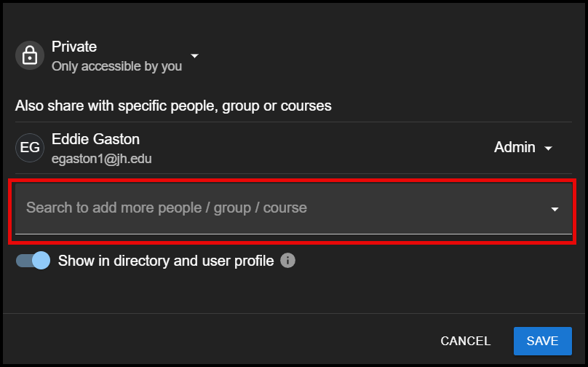Click the dark track of directory switch

pyautogui.click(x=23, y=261)
